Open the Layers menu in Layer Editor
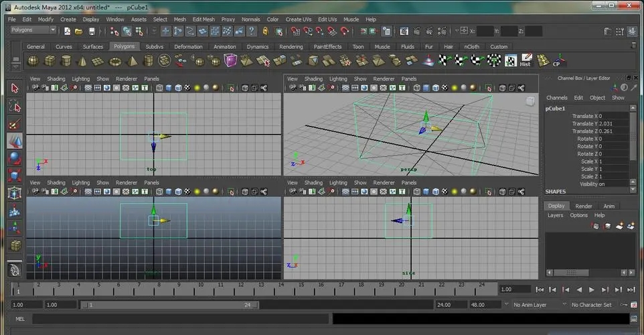 pyautogui.click(x=555, y=215)
